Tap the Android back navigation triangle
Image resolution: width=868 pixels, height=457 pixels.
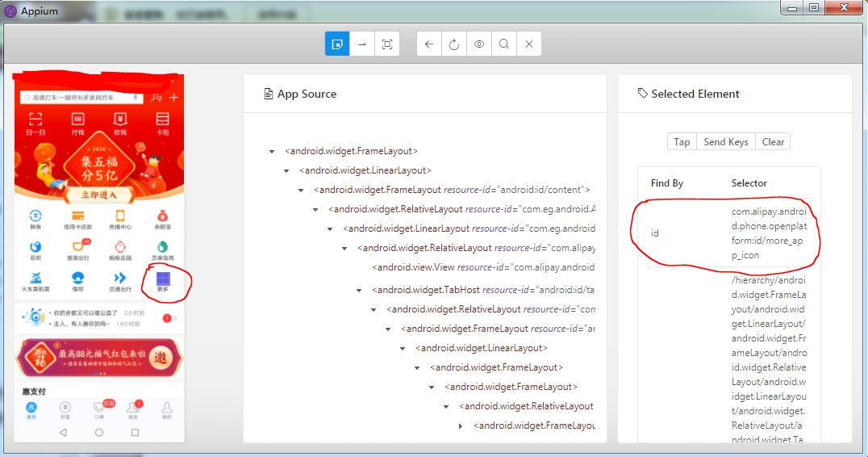pos(63,432)
